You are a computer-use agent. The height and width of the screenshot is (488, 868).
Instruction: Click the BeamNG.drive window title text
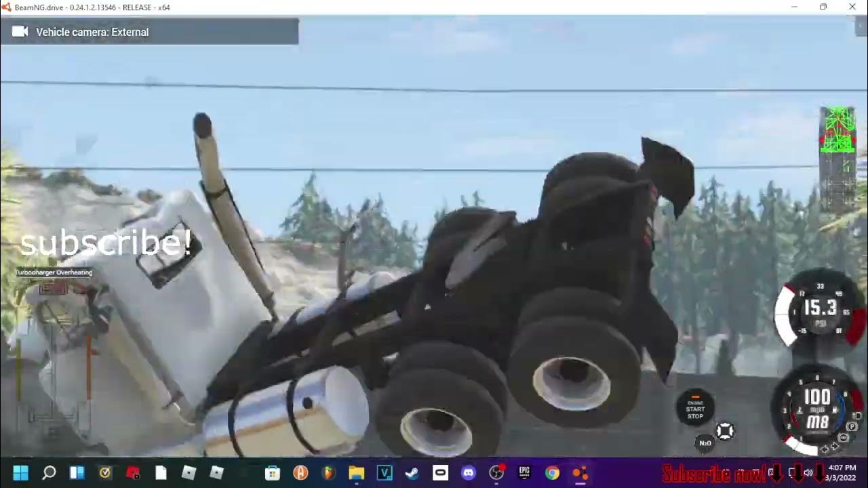(x=92, y=7)
